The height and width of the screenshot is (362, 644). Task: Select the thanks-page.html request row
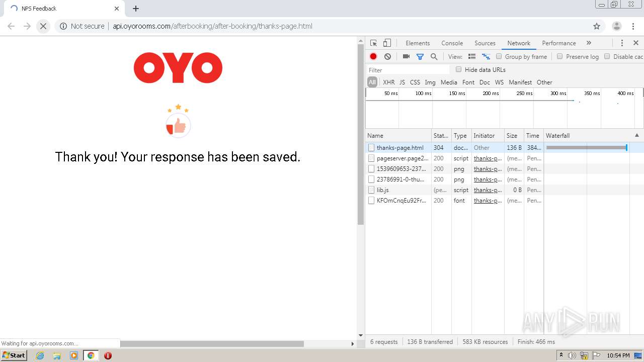click(x=505, y=148)
